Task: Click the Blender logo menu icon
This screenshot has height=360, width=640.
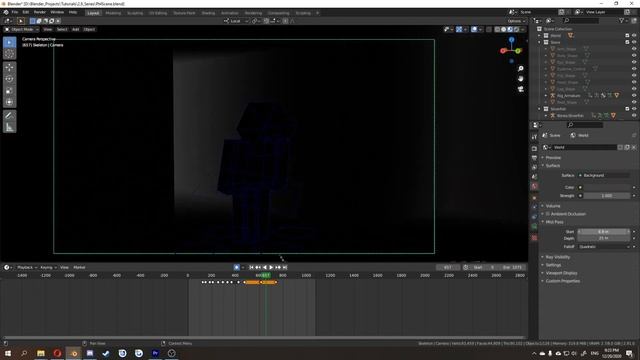Action: click(6, 13)
